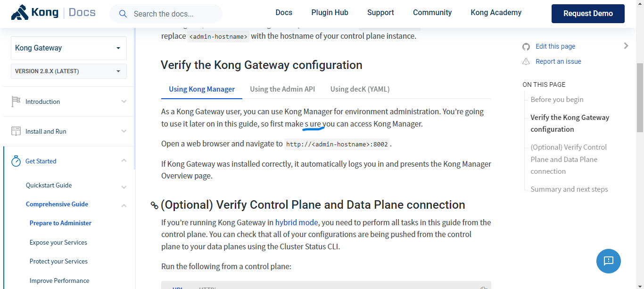Click the search magnifier icon
The height and width of the screenshot is (289, 644).
[x=123, y=14]
